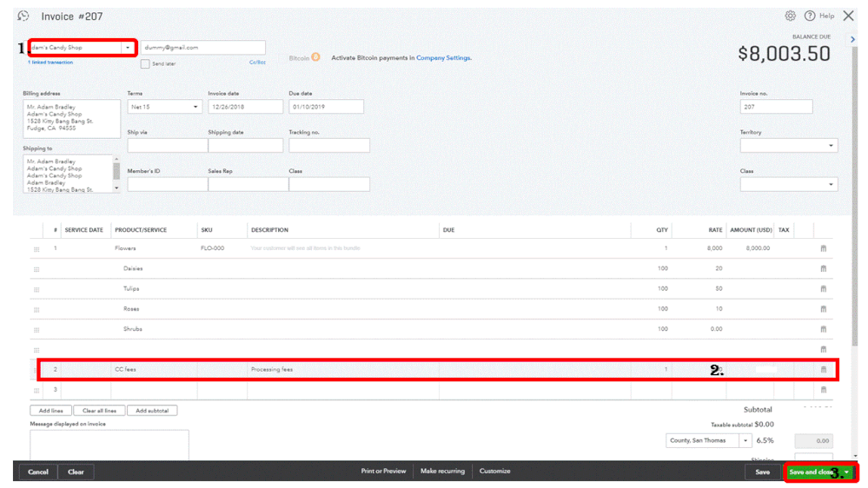Delete the Shrubs line with trash icon

(x=823, y=329)
